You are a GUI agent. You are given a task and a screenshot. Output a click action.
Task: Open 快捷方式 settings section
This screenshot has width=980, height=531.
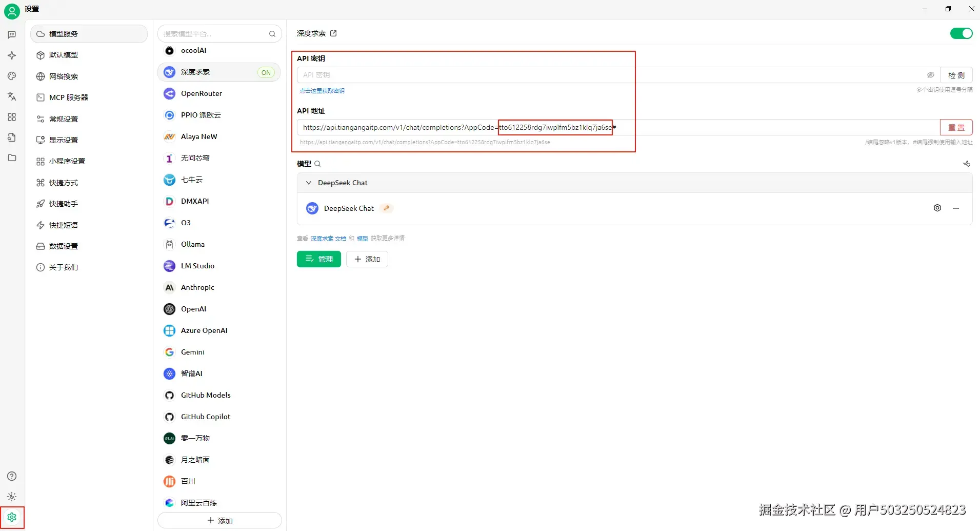pyautogui.click(x=89, y=183)
